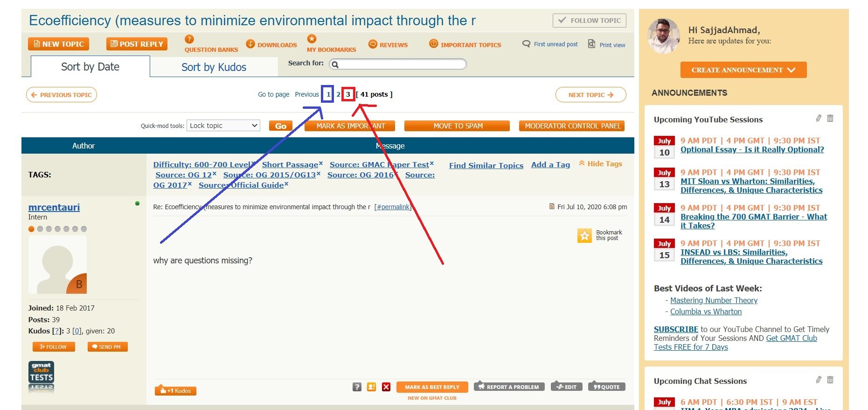
Task: Open My Bookmarks star icon
Action: coord(312,39)
